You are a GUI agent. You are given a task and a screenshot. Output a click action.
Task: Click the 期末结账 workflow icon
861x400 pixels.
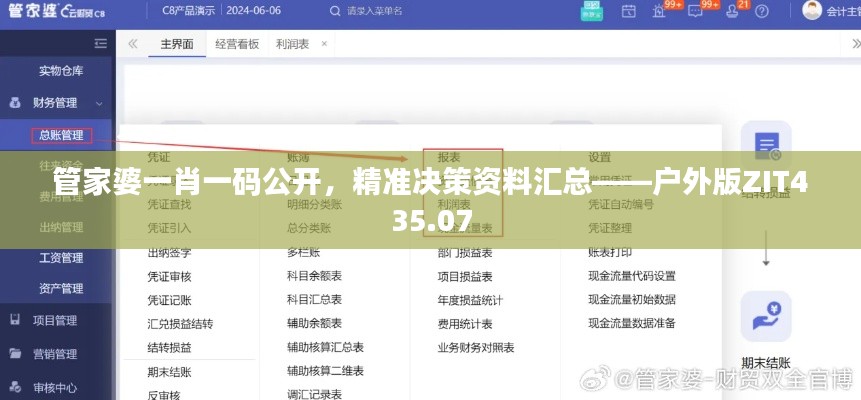pos(766,318)
